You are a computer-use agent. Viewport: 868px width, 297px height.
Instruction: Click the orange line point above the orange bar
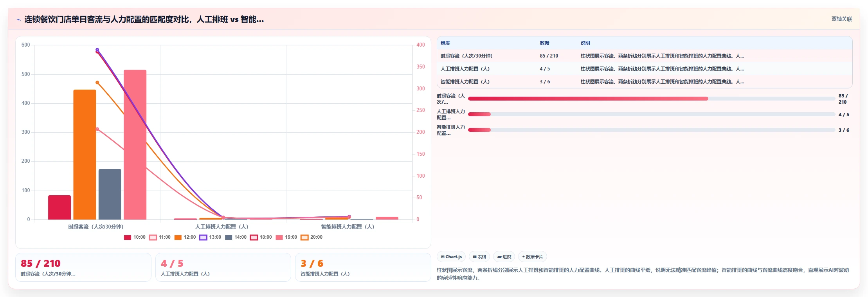[x=97, y=83]
